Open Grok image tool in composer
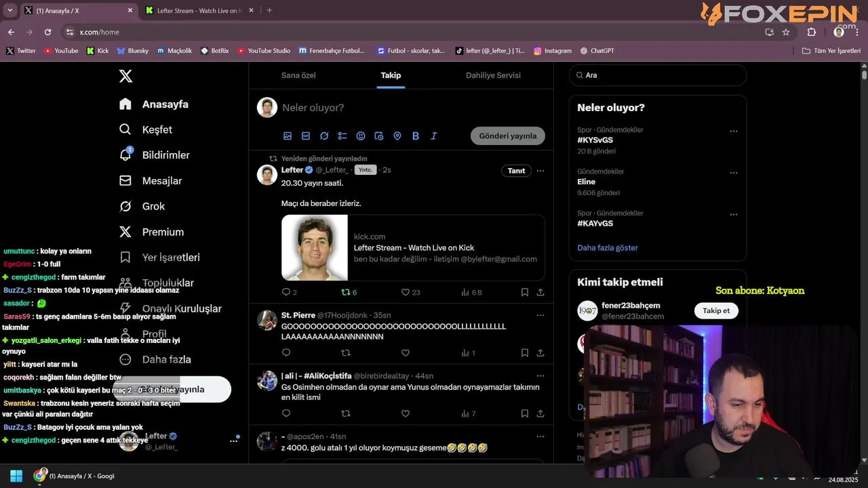 [x=324, y=136]
